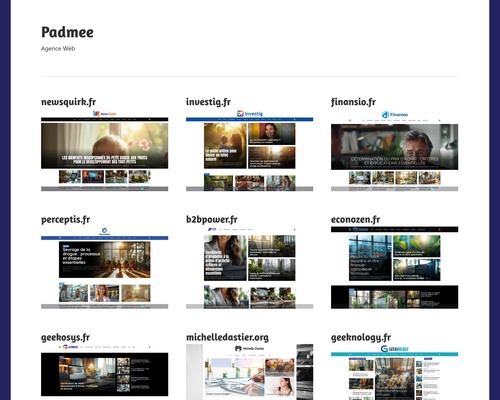Click the econozen.fr site preview thumbnail

click(395, 268)
